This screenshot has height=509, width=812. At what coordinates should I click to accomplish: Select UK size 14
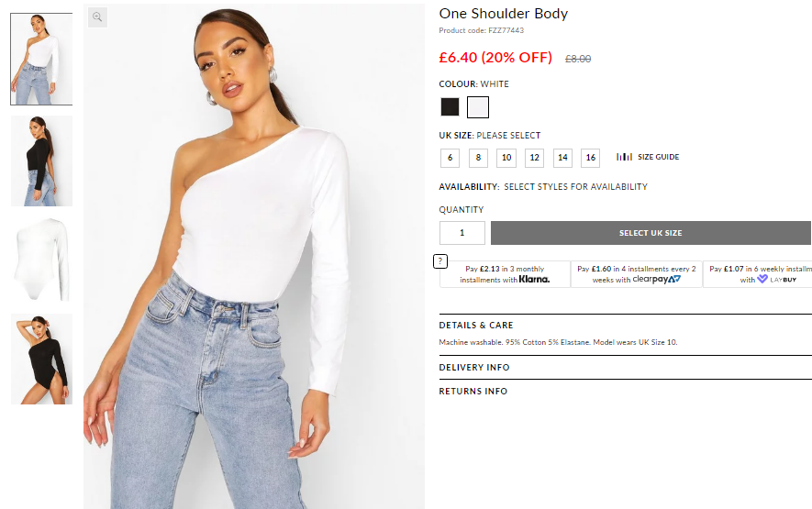[x=563, y=158]
